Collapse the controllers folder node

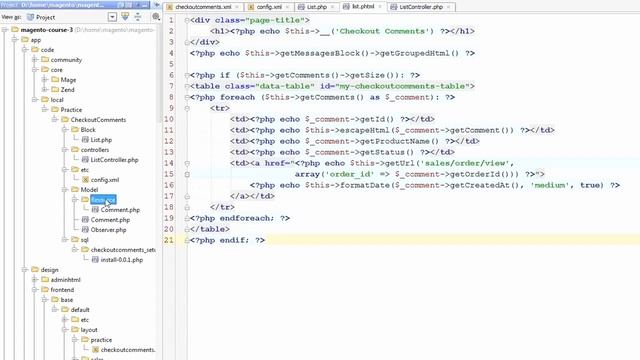tap(65, 150)
